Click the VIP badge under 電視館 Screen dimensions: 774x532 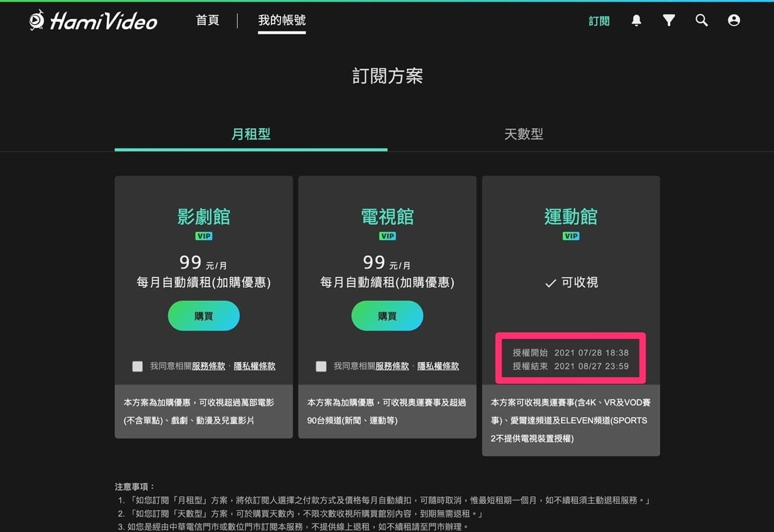coord(387,236)
